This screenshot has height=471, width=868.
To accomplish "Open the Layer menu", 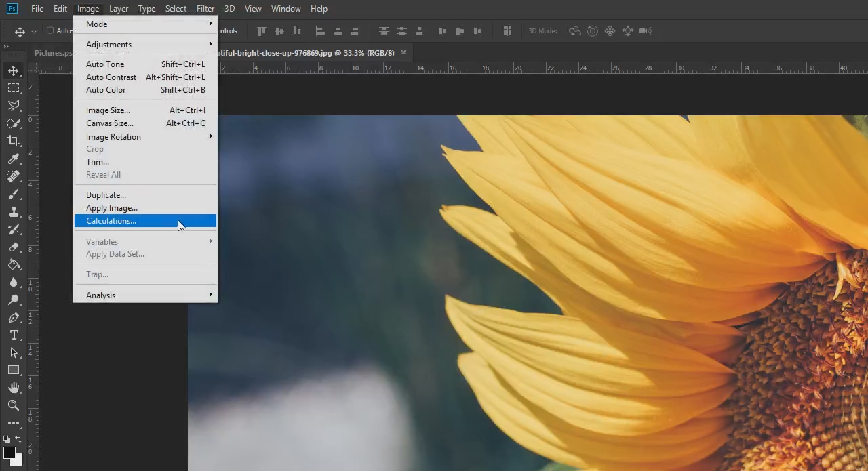I will click(119, 9).
